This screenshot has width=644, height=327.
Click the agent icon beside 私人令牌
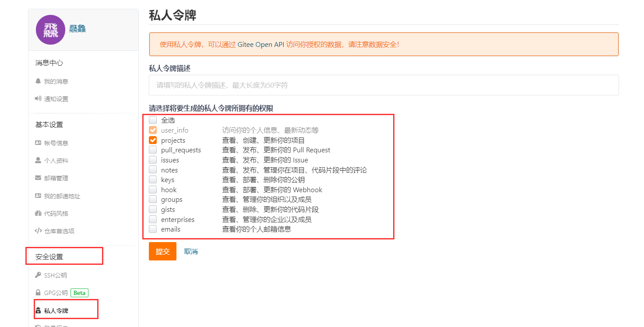tap(38, 311)
